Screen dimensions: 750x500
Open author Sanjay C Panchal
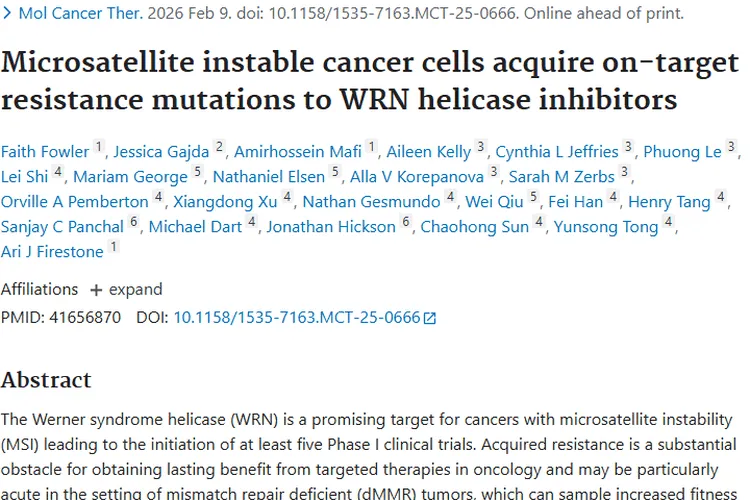click(x=62, y=227)
